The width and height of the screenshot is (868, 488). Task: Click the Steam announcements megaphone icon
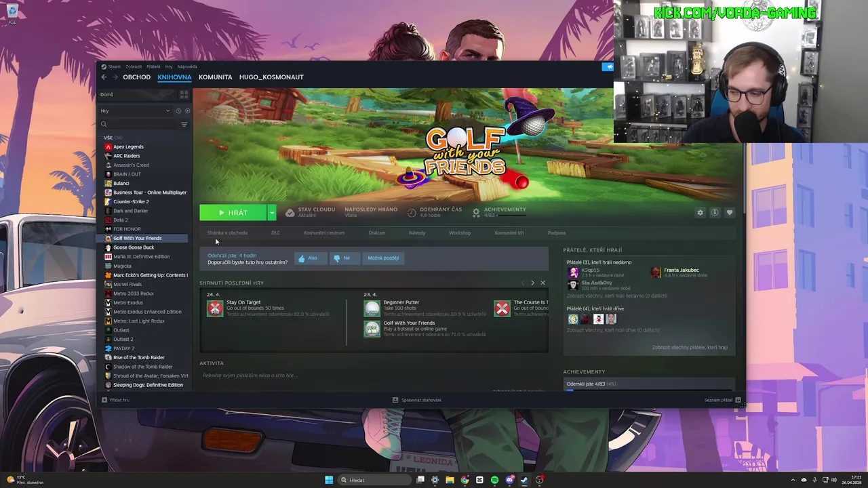608,66
